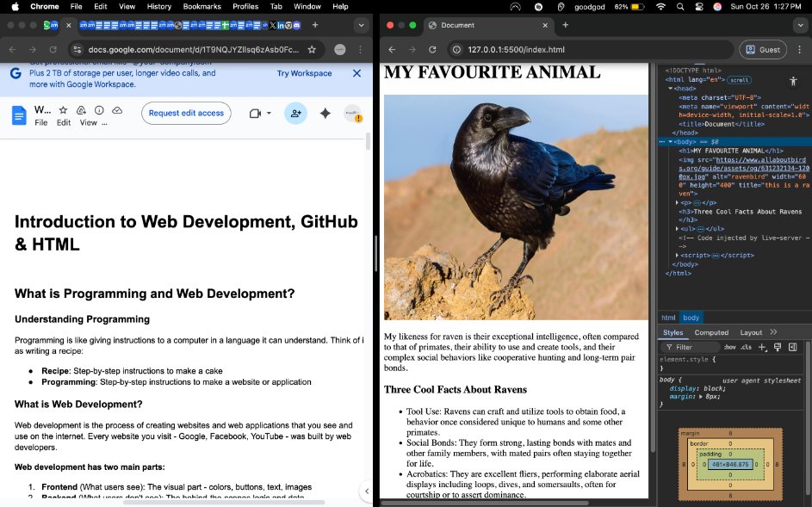Select html in DevTools breadcrumb
The image size is (812, 507).
pos(668,318)
